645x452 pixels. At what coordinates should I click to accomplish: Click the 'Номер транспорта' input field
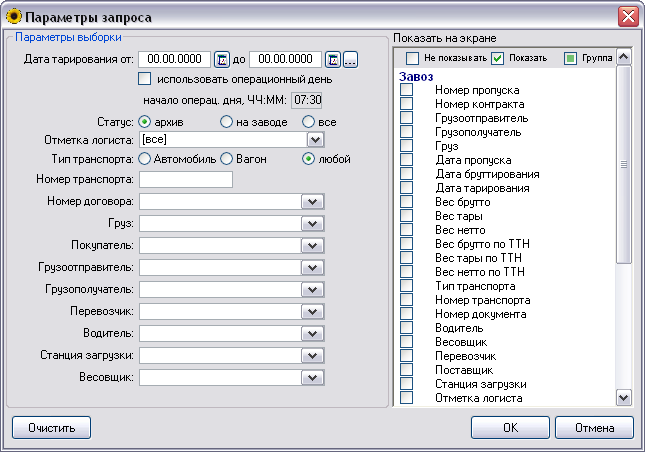pyautogui.click(x=186, y=180)
